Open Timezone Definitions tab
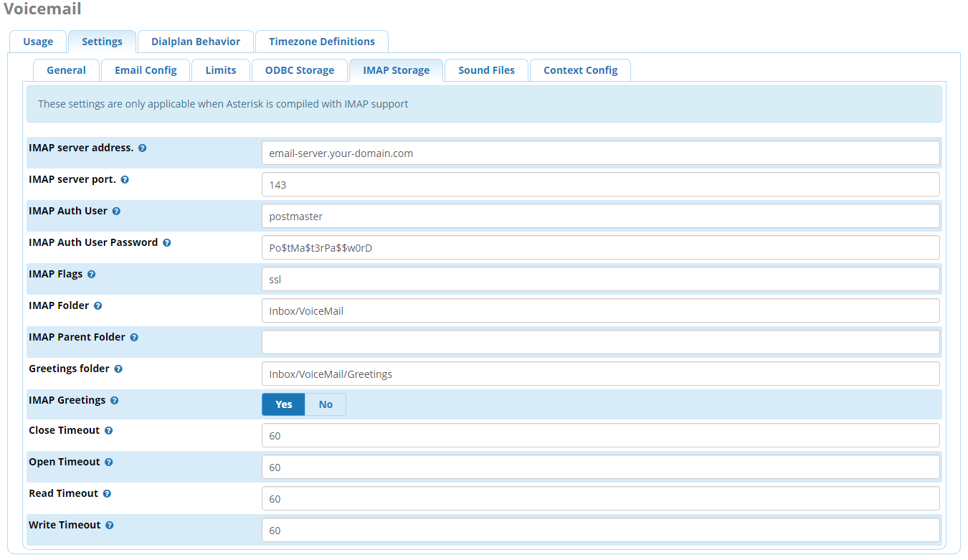This screenshot has height=560, width=968. click(322, 42)
